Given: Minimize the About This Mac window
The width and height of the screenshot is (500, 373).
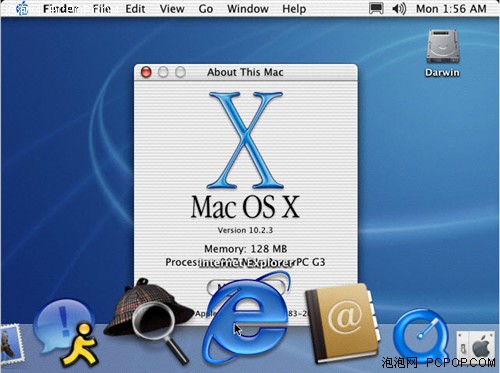Looking at the screenshot, I should [x=163, y=72].
